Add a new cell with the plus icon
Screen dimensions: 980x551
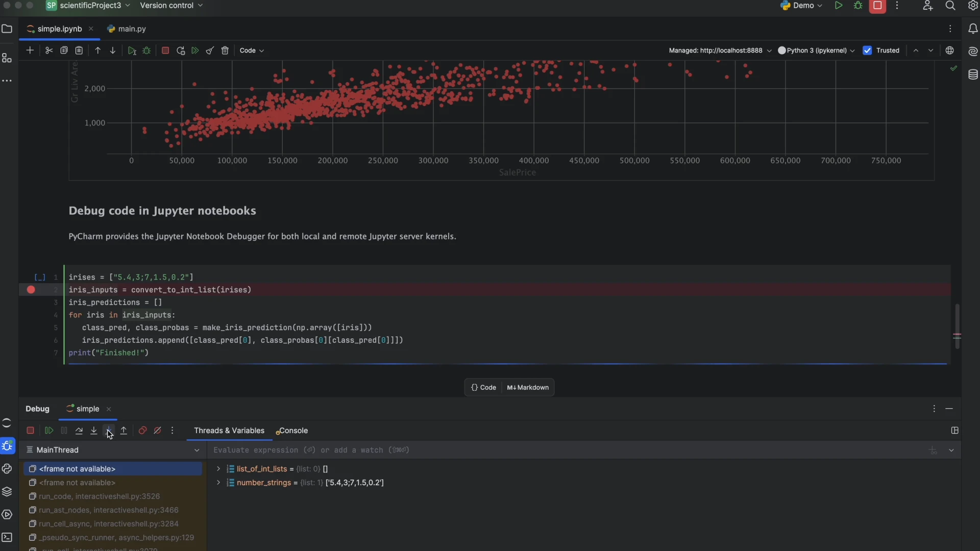point(30,51)
